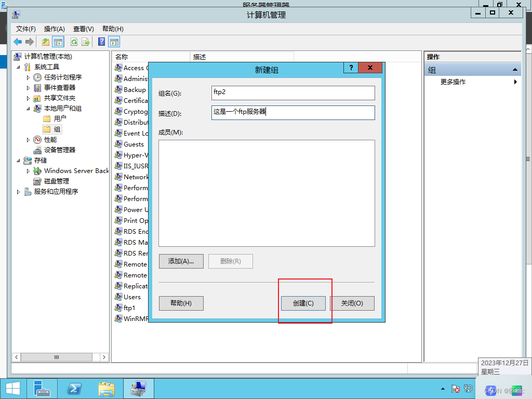Viewport: 532px width, 399px height.
Task: Click the 添加(A)... button
Action: tap(181, 261)
